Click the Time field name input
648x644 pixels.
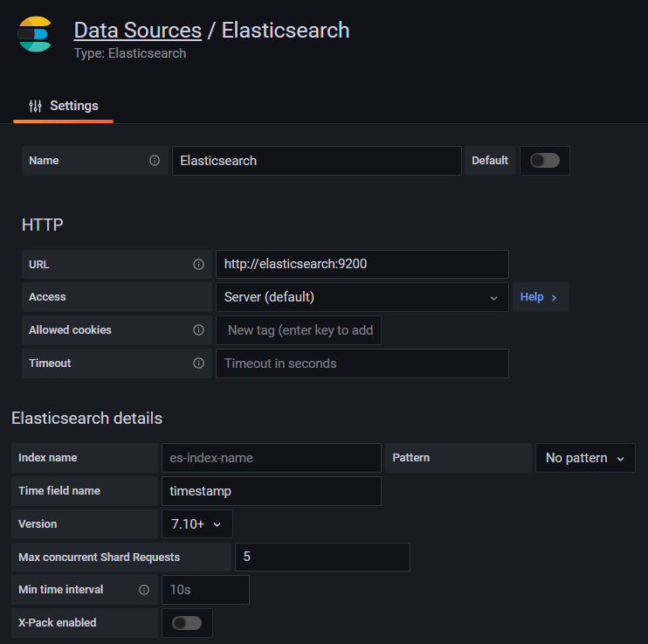tap(271, 490)
